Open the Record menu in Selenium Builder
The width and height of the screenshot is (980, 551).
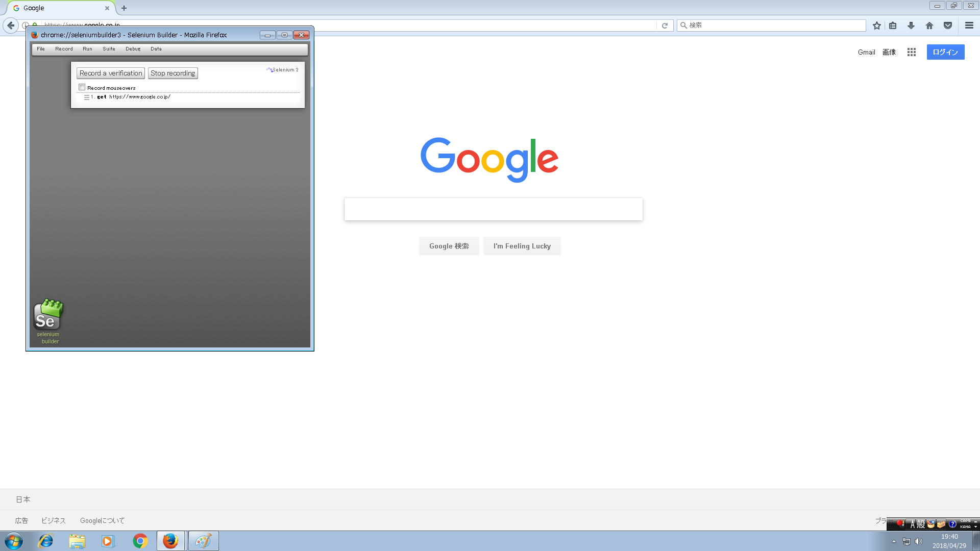pos(64,49)
